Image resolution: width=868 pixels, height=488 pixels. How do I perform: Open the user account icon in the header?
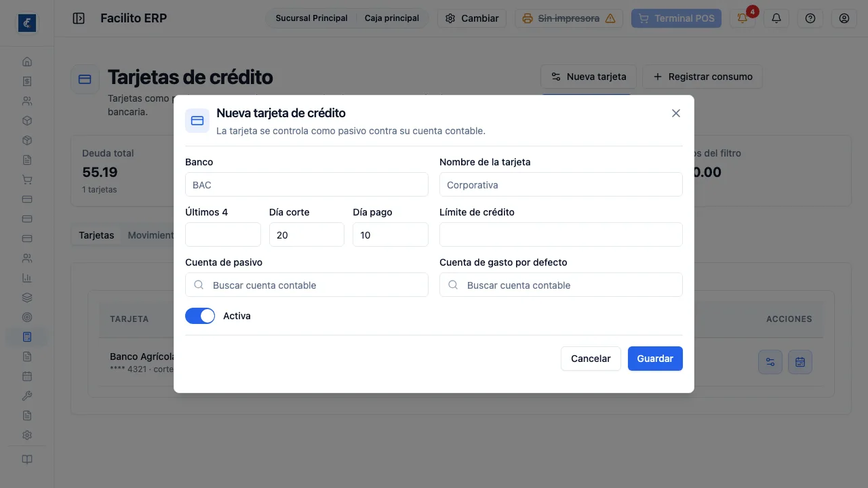(844, 18)
